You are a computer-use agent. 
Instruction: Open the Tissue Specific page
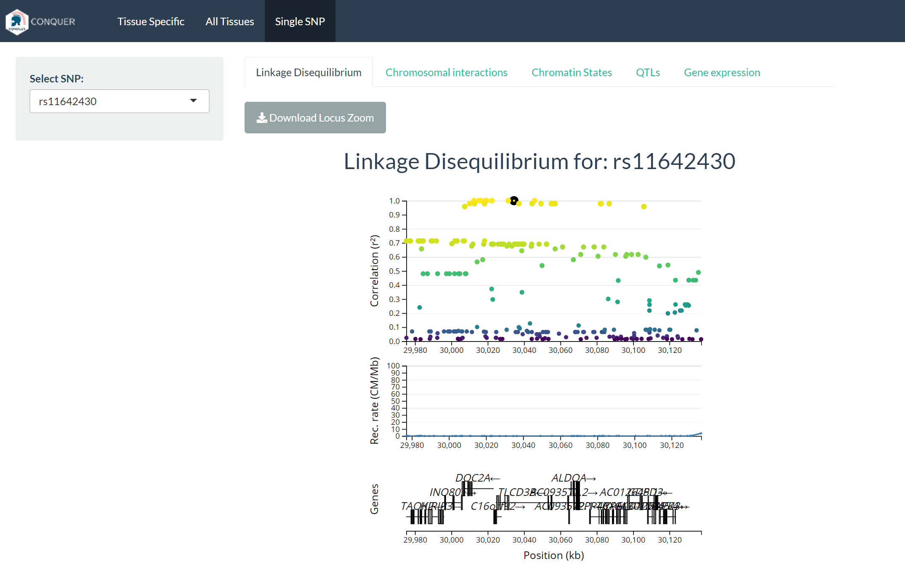coord(151,21)
